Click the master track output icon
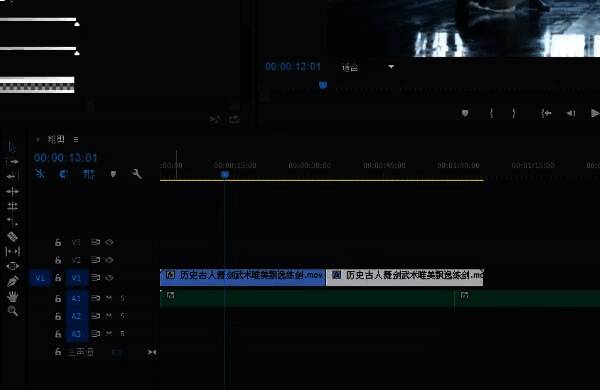The width and height of the screenshot is (600, 390). [152, 352]
